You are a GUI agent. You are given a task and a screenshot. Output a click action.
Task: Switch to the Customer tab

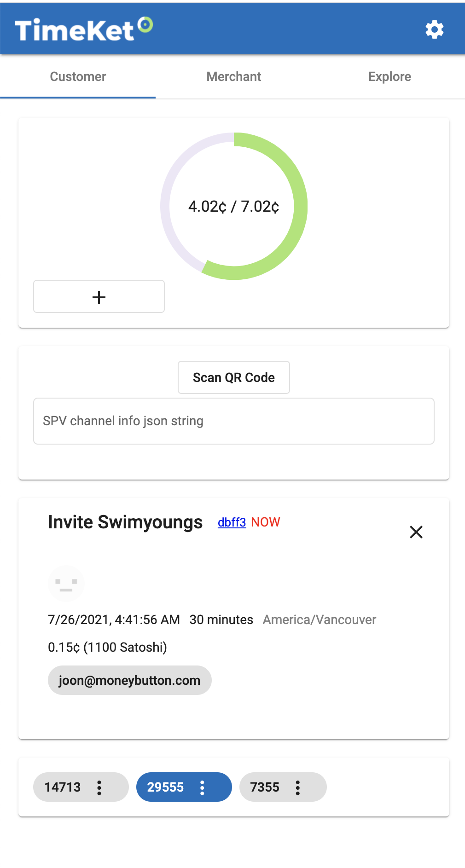click(78, 76)
